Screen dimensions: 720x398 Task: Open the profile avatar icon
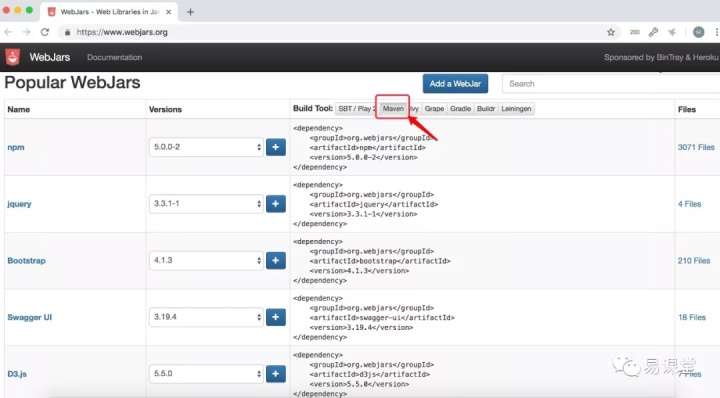click(698, 32)
